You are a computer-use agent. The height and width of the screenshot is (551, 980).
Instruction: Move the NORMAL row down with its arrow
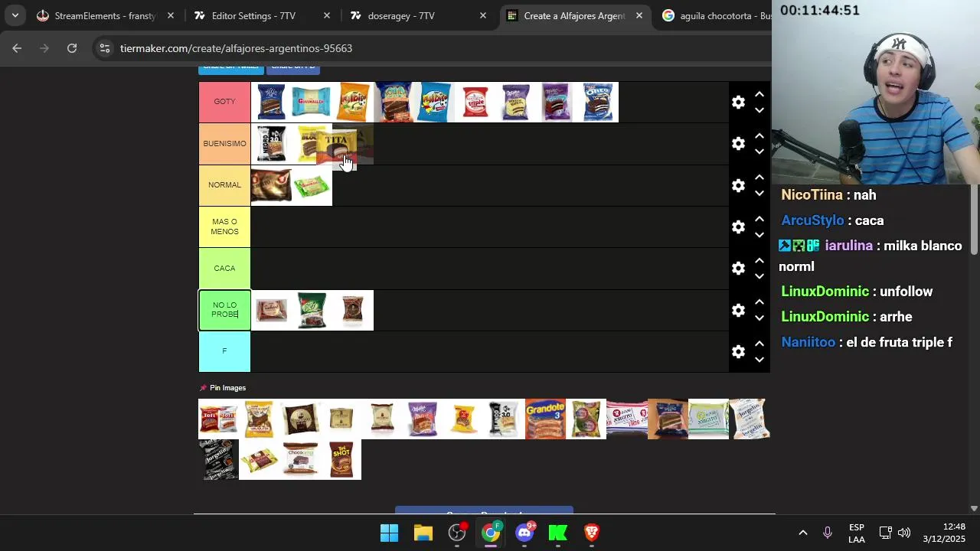(759, 194)
